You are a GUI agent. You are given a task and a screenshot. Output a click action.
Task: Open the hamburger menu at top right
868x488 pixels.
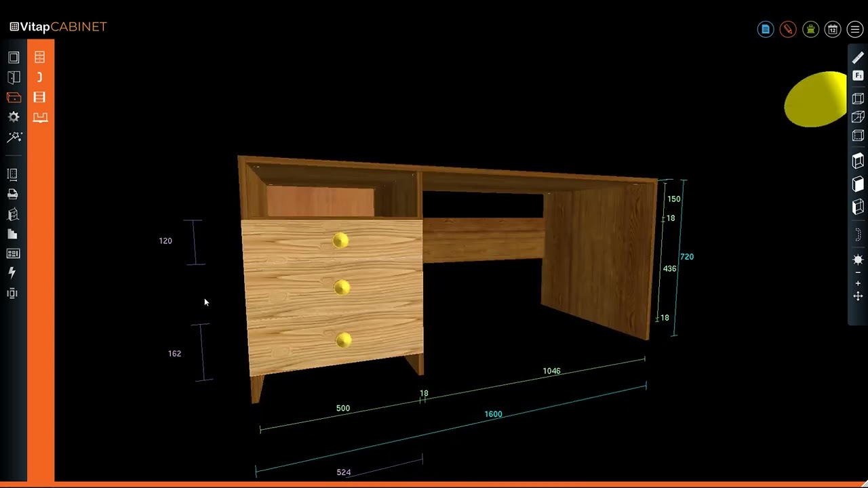pos(855,29)
